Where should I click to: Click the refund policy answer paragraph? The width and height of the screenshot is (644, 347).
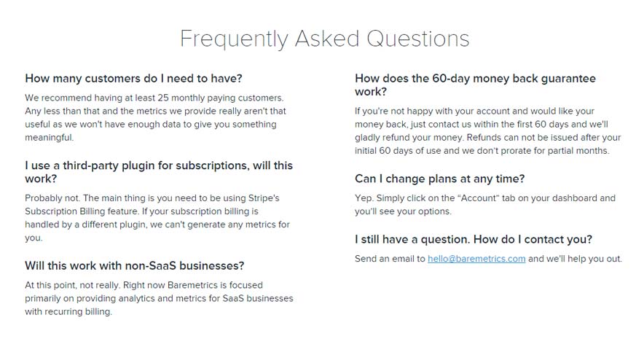click(x=487, y=131)
